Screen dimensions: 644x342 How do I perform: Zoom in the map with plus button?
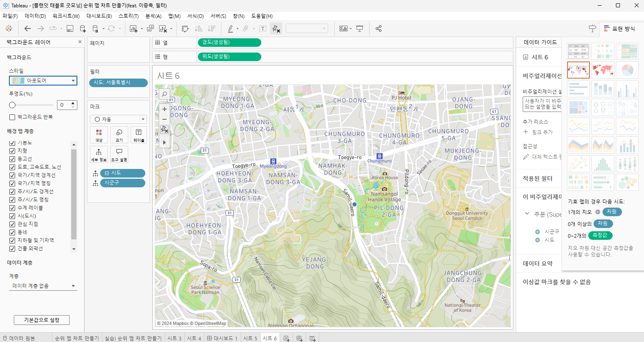pos(164,109)
